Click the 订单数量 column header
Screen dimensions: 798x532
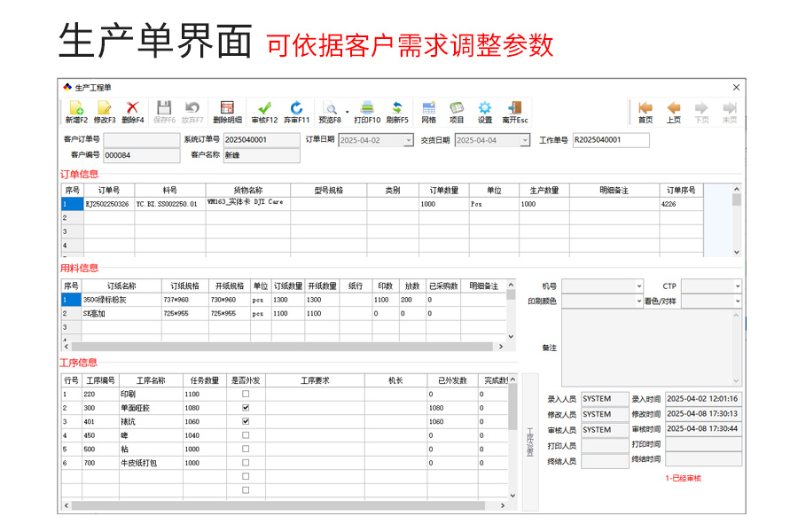(444, 191)
